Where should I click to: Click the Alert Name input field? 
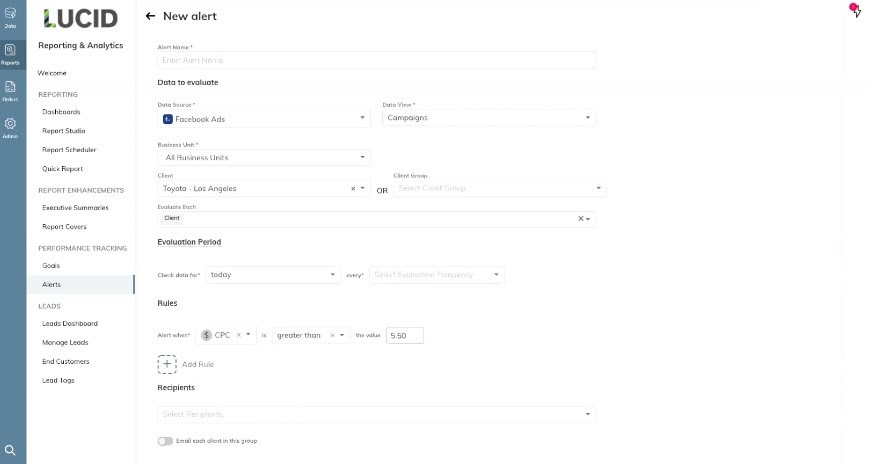coord(376,60)
